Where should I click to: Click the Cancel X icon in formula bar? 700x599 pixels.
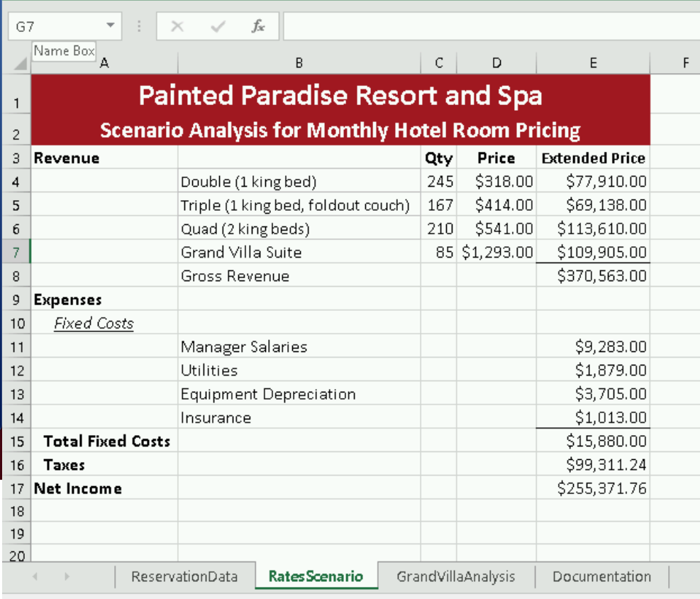[177, 27]
